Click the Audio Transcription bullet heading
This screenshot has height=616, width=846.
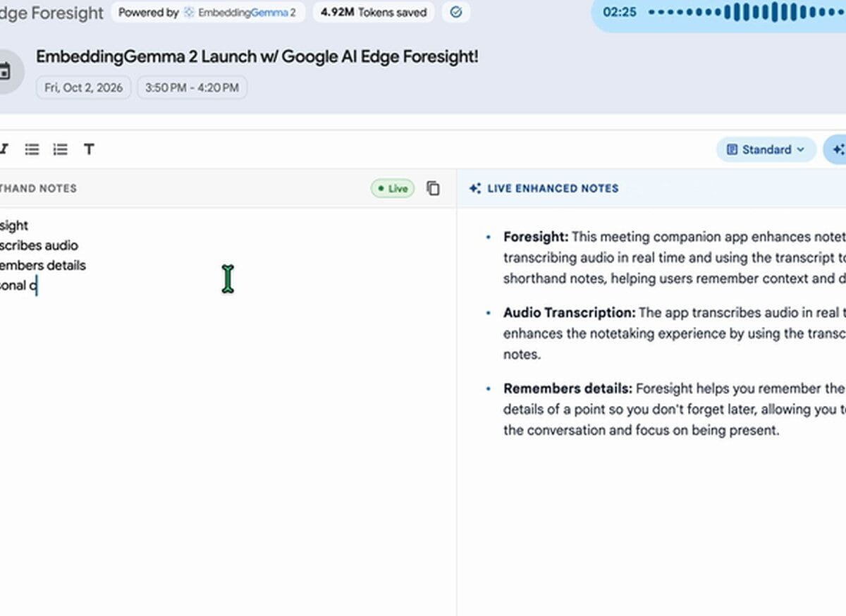(570, 312)
